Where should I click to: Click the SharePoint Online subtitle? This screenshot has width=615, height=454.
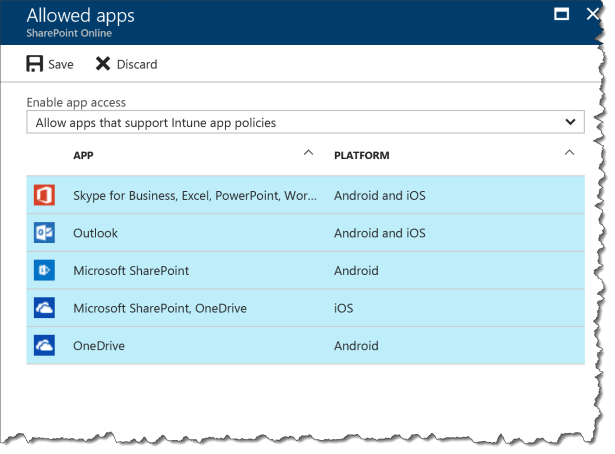pos(69,33)
